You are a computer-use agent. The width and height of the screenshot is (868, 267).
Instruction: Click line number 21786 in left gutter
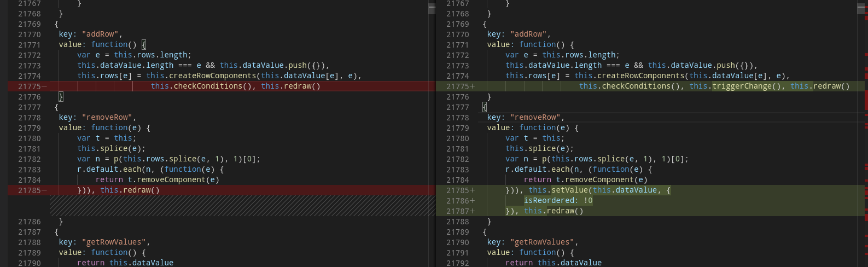tap(30, 221)
